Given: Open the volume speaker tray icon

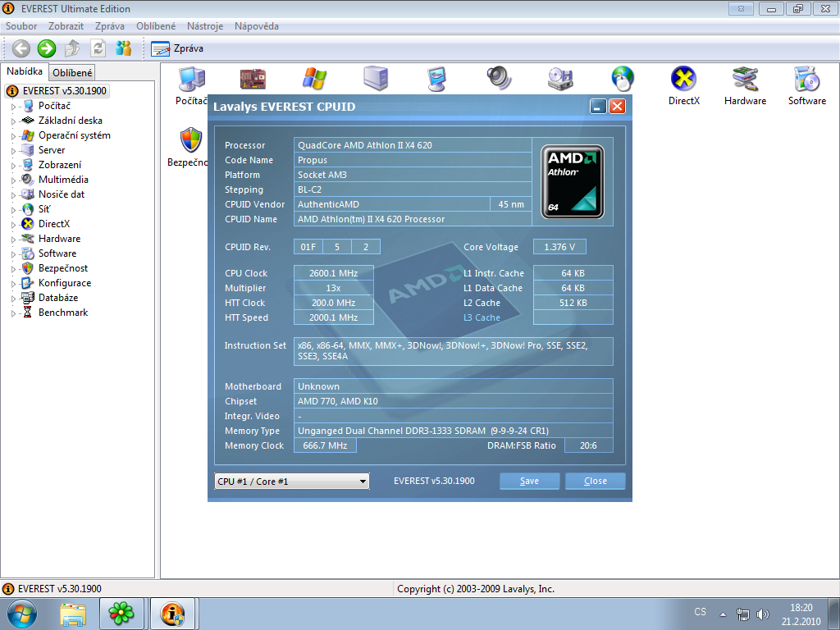Looking at the screenshot, I should tap(762, 614).
